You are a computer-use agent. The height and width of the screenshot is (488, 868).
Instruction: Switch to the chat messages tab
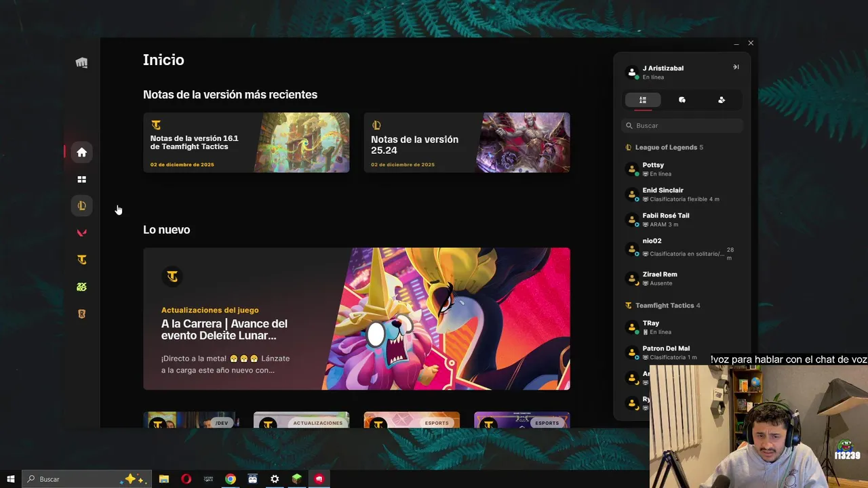coord(682,100)
